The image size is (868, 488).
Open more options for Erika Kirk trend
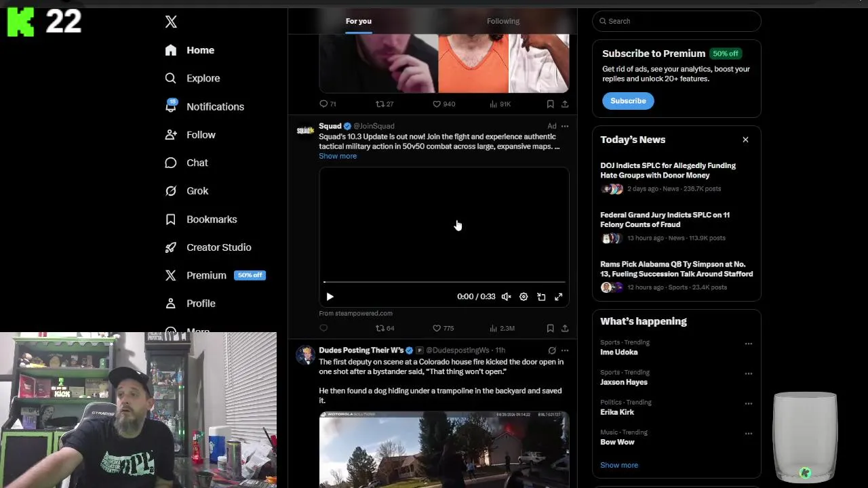coord(749,403)
